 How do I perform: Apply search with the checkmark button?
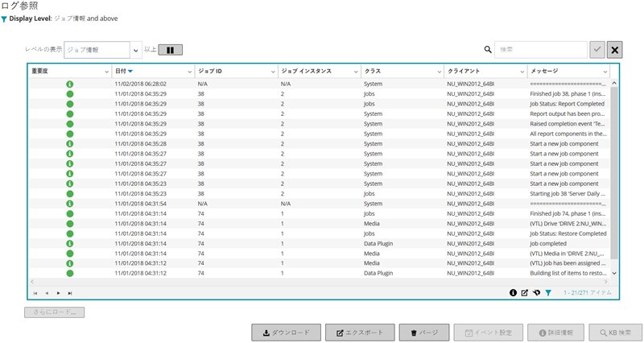click(x=597, y=50)
